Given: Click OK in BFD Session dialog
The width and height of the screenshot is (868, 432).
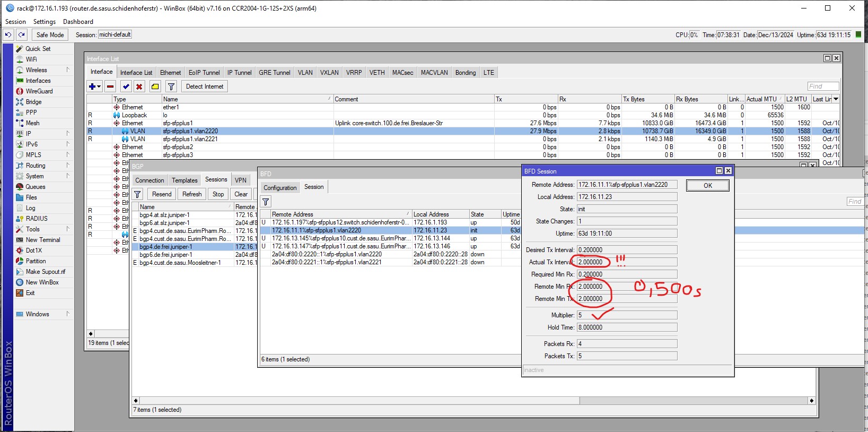Looking at the screenshot, I should coord(708,185).
